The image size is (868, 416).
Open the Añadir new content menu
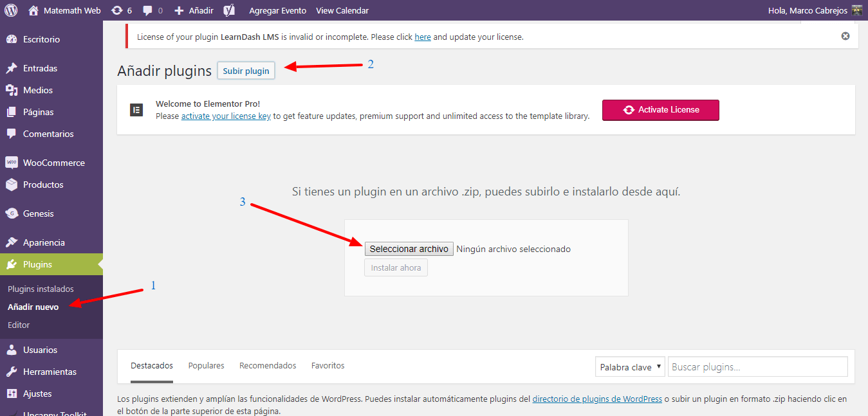201,10
